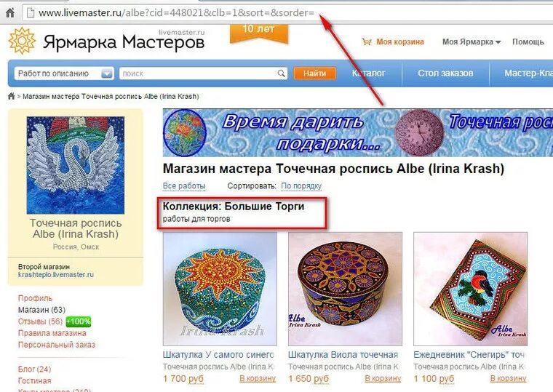Open the krashteplo.livemaster.ru second shop link
The height and width of the screenshot is (392, 553).
coord(56,275)
